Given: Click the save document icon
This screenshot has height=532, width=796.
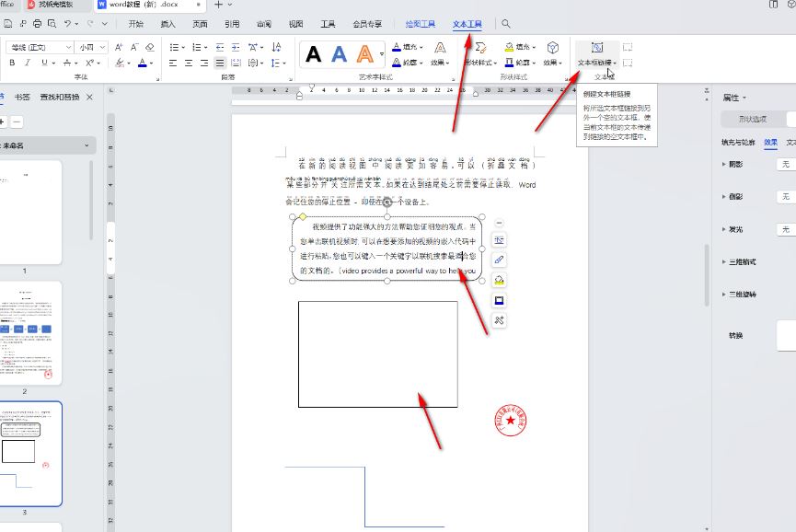Looking at the screenshot, I should click(x=7, y=24).
